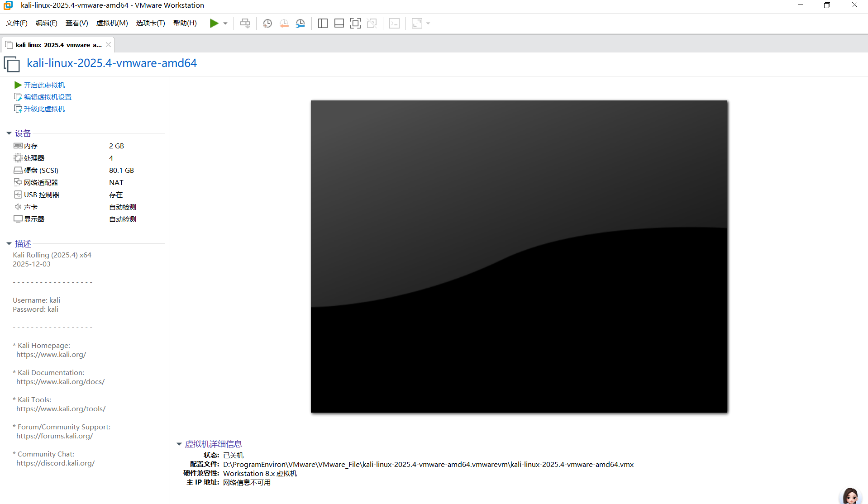Click the cartoon avatar icon at bottom right
This screenshot has width=868, height=504.
[850, 496]
